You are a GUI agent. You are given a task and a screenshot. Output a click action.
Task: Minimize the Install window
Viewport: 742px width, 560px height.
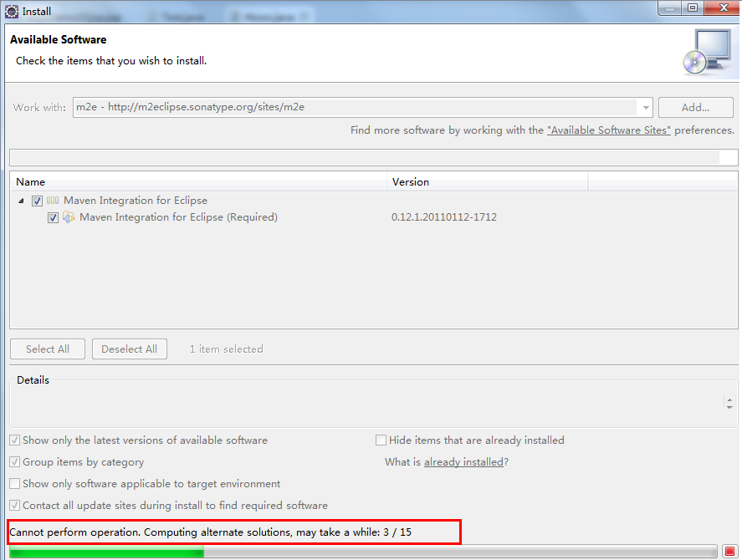pos(670,8)
